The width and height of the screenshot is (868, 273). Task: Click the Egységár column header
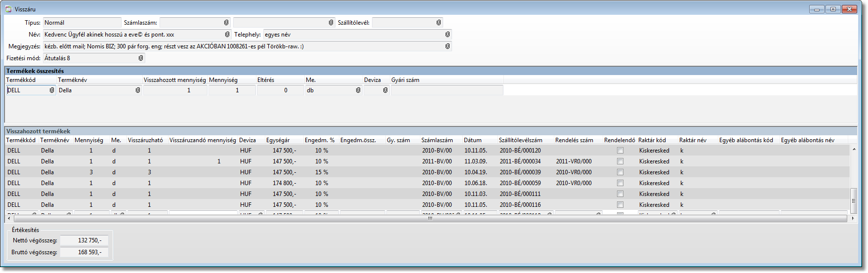tap(278, 140)
